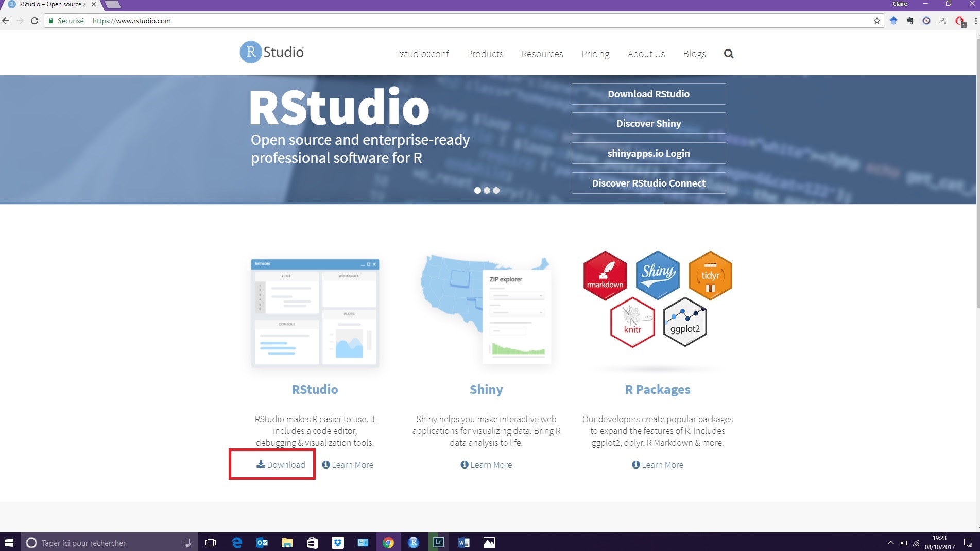Open Windows Start menu

(x=9, y=542)
